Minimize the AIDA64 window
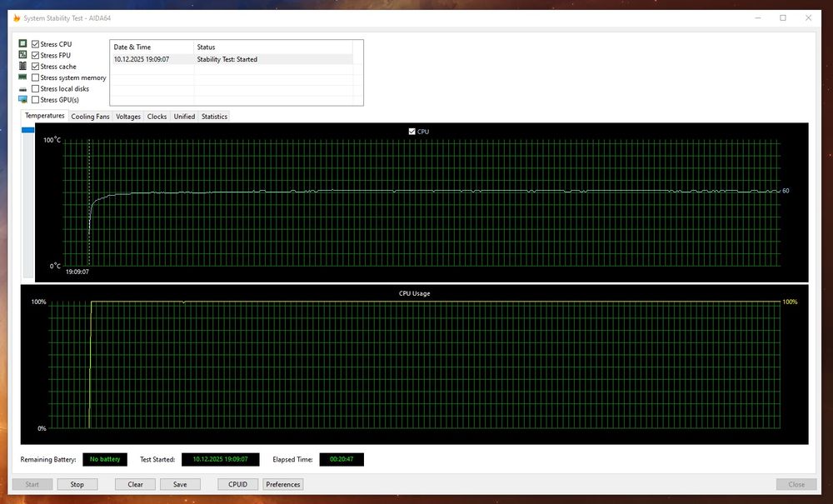833x504 pixels. pos(758,18)
